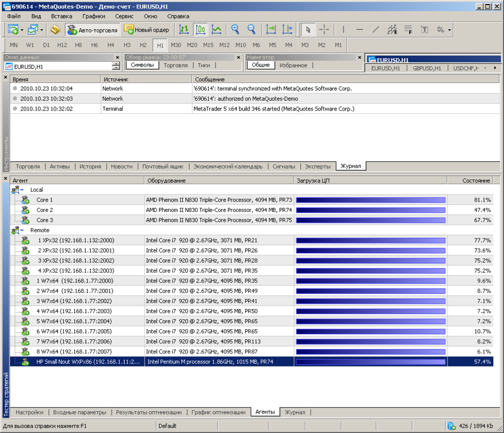The width and height of the screenshot is (504, 433).
Task: Select the cursor arrow tool
Action: pos(308,30)
